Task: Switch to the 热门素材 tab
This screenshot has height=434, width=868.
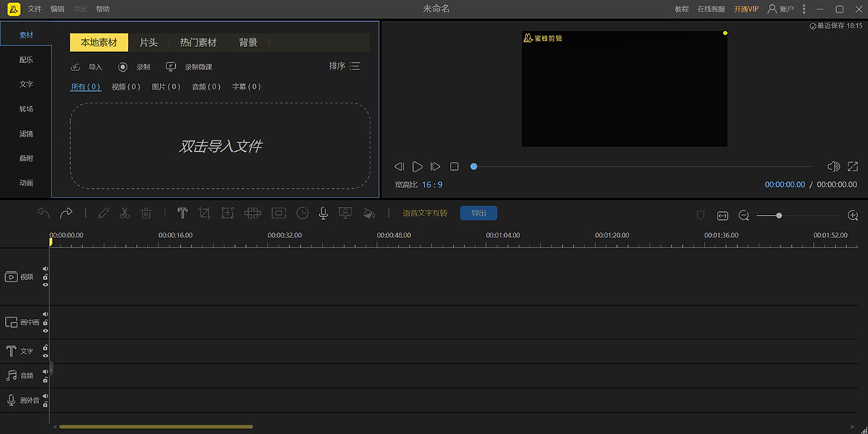Action: [x=197, y=42]
